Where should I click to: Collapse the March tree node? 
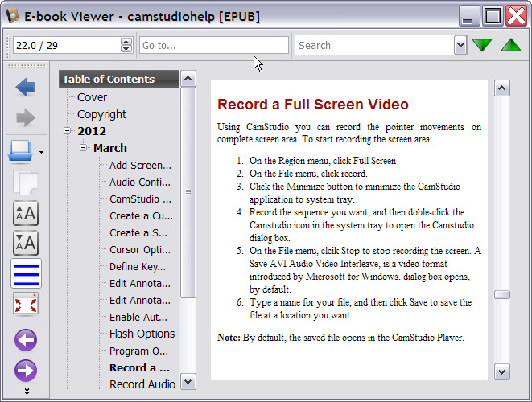pos(83,147)
